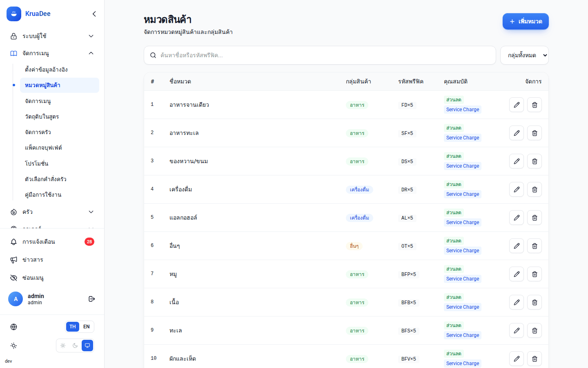This screenshot has height=368, width=588.
Task: Delete the ทะเล category
Action: [535, 331]
